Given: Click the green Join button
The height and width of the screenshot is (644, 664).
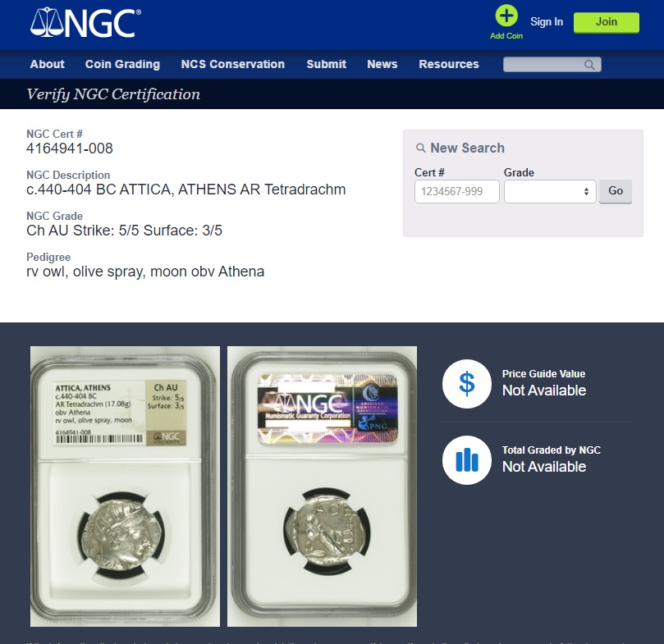Looking at the screenshot, I should click(606, 22).
